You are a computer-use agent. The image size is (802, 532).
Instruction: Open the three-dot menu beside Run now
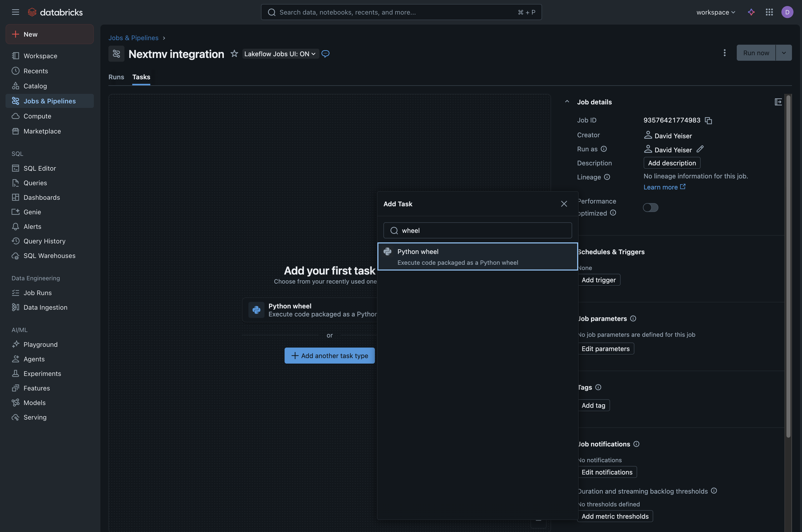pos(724,53)
